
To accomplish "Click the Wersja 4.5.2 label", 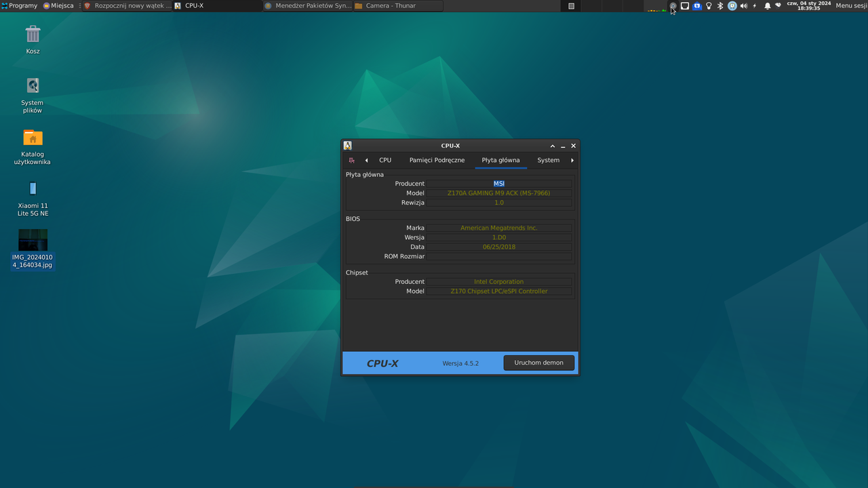I will point(460,363).
